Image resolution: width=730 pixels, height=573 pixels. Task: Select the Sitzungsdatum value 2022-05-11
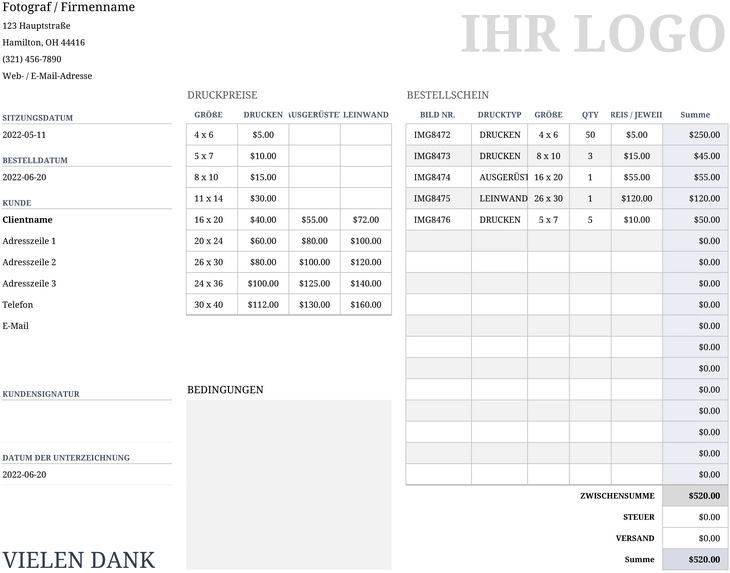coord(24,135)
